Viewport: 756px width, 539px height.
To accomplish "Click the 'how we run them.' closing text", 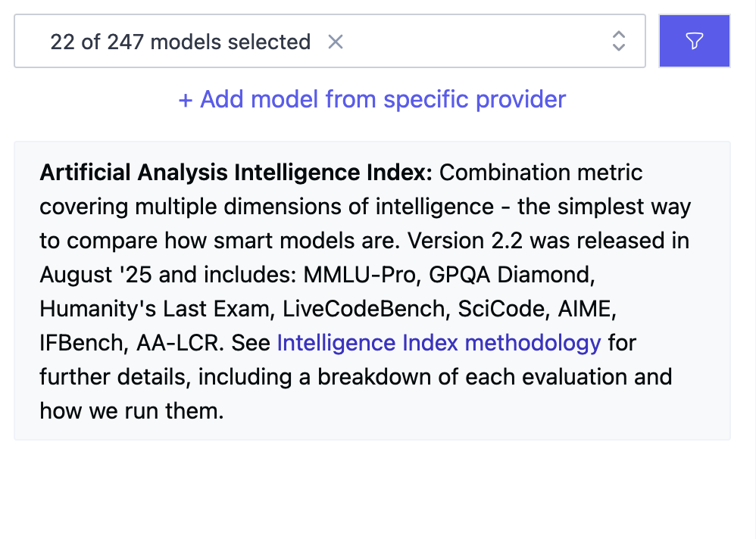I will pyautogui.click(x=132, y=411).
